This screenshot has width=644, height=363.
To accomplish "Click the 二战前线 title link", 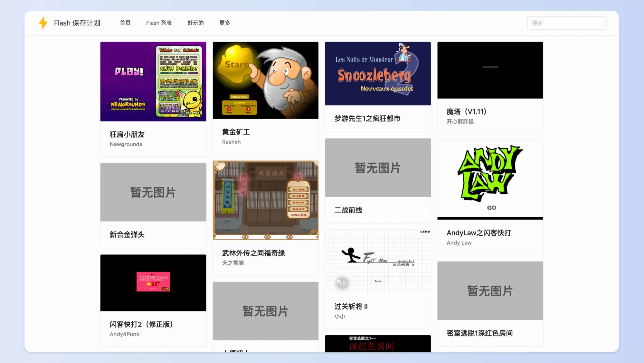I will [348, 210].
